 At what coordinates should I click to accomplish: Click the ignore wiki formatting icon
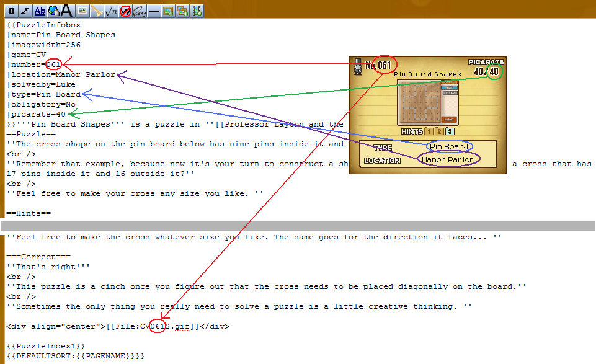tap(125, 11)
